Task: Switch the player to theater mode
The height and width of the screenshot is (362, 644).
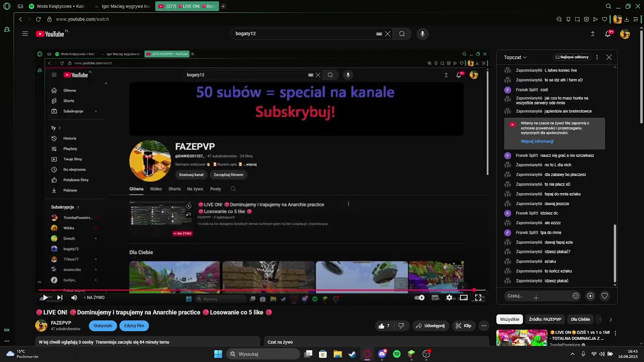Action: (464, 298)
